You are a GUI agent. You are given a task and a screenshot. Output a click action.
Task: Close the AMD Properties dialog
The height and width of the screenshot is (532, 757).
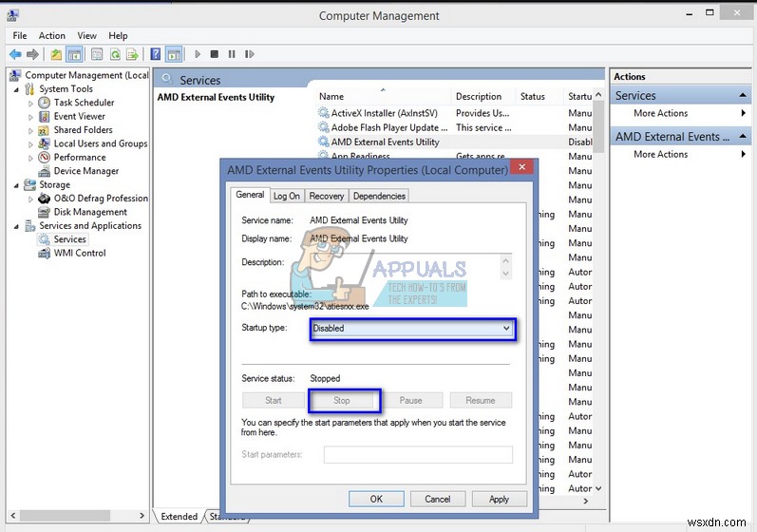pyautogui.click(x=521, y=167)
